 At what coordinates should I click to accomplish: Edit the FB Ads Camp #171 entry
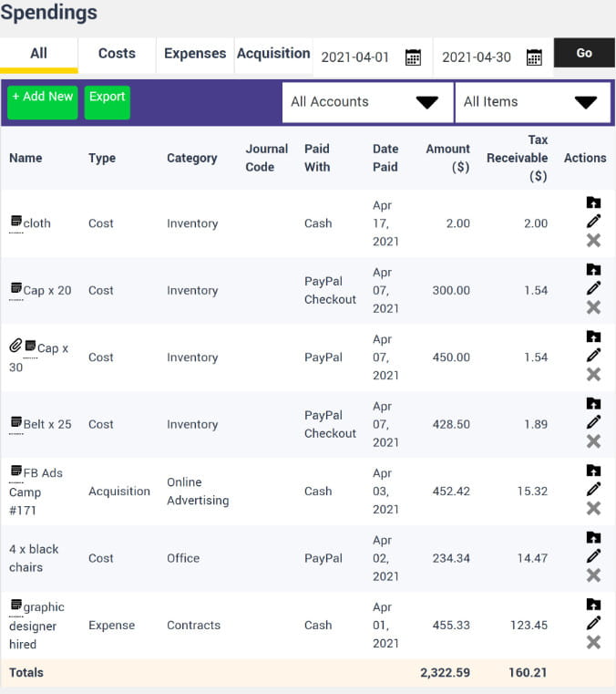pyautogui.click(x=593, y=489)
